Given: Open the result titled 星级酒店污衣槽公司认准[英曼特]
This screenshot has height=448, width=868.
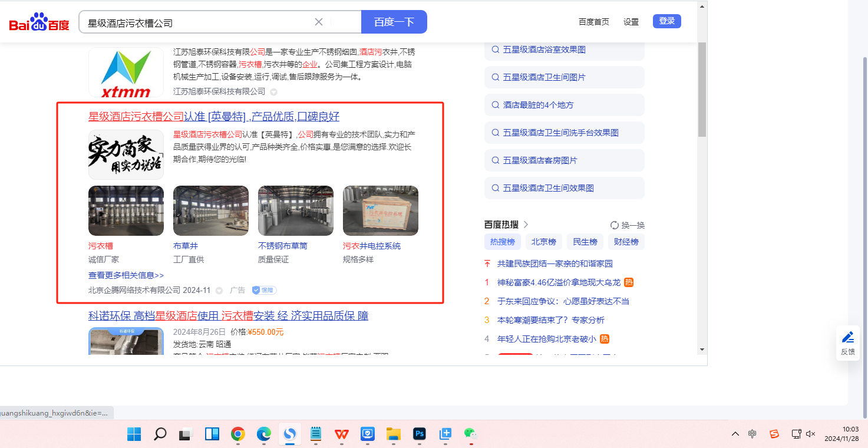Looking at the screenshot, I should [214, 117].
